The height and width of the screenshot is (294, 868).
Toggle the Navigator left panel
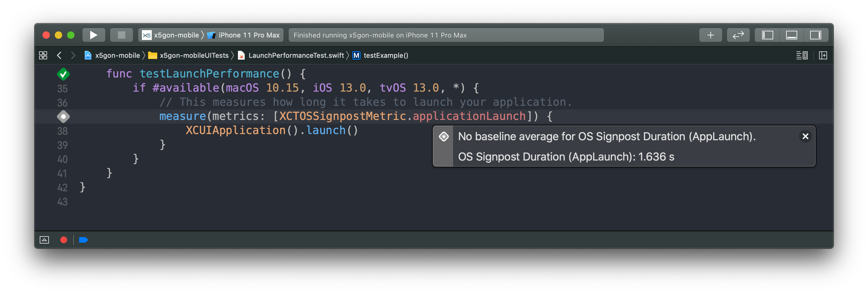pos(767,35)
